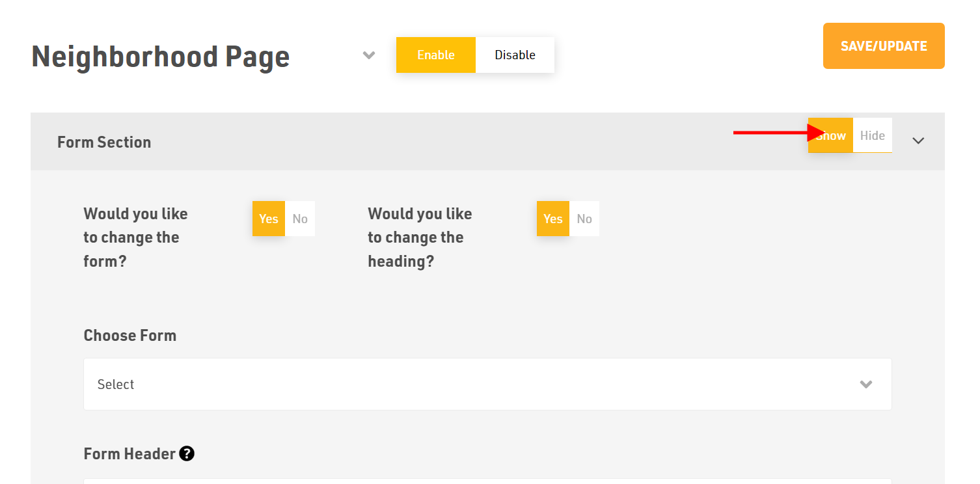Click the Choose Form label

tap(129, 336)
